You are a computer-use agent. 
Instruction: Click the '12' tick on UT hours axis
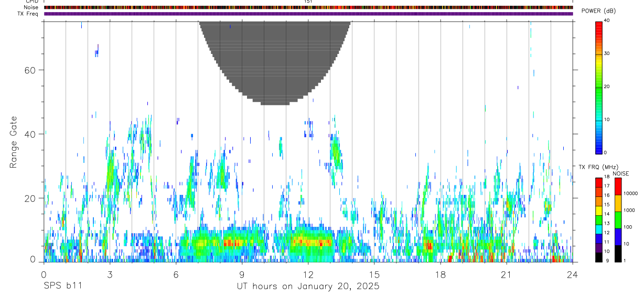point(308,274)
